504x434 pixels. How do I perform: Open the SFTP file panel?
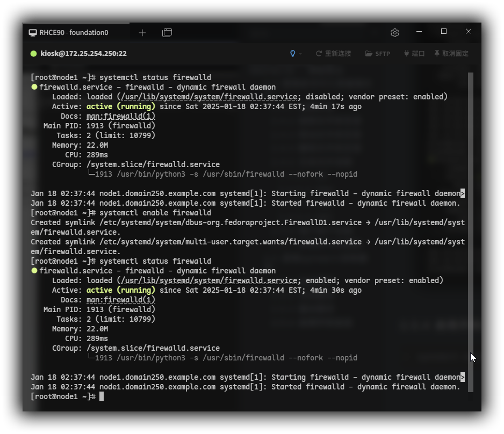coord(377,54)
